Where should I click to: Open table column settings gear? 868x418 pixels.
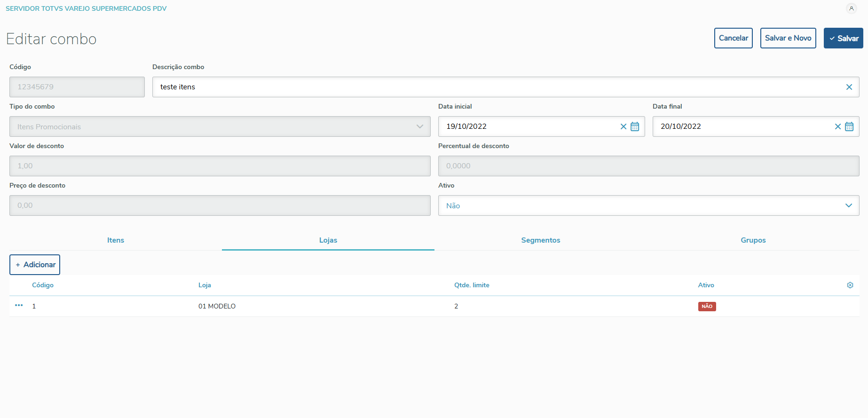tap(850, 285)
